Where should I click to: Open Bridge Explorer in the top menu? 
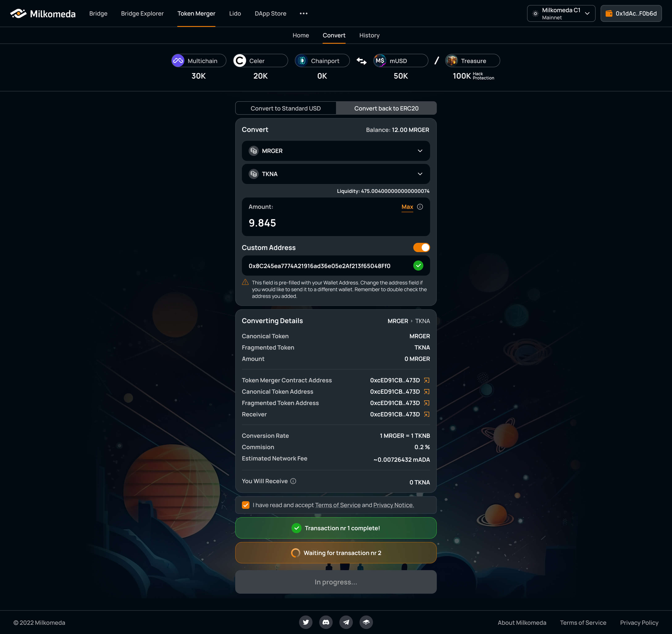pyautogui.click(x=142, y=13)
